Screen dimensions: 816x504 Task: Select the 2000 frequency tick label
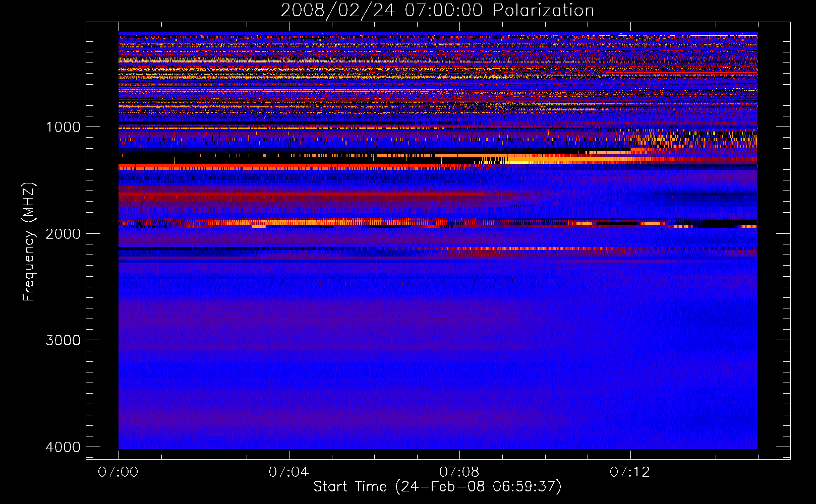click(63, 234)
